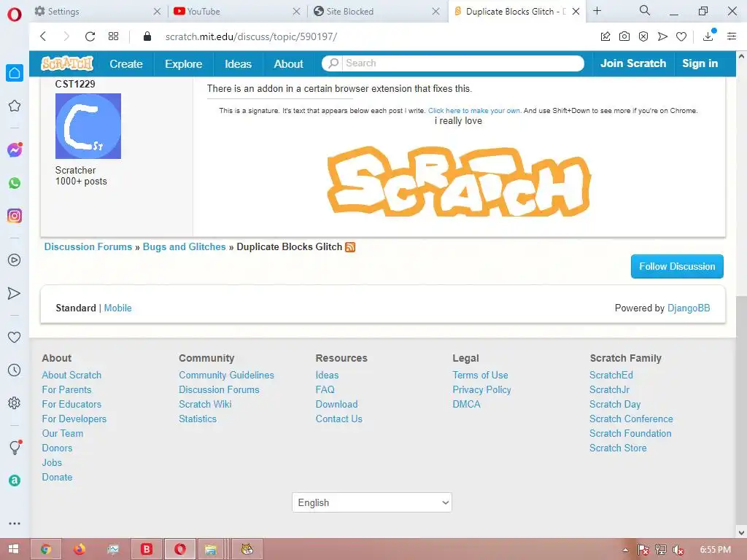Open the Terms of Use link

pyautogui.click(x=480, y=376)
